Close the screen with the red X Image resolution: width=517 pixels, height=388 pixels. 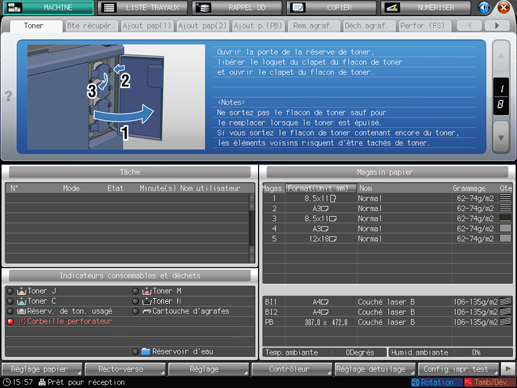504,7
